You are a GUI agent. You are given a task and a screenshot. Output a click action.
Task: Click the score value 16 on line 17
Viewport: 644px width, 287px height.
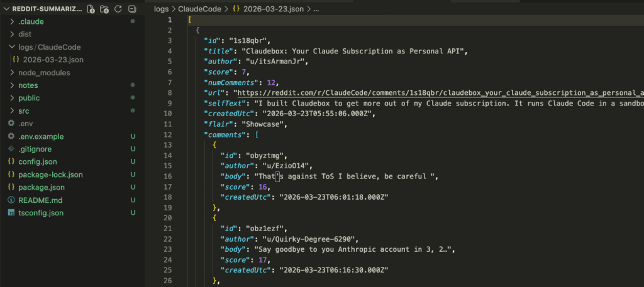pyautogui.click(x=263, y=187)
